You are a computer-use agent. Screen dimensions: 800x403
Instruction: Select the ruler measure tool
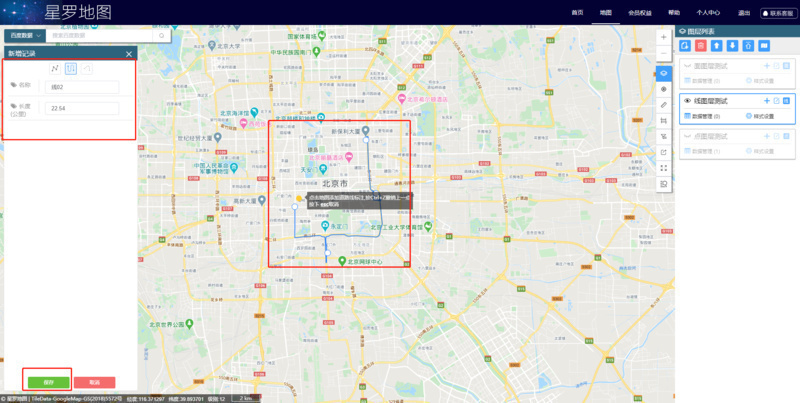point(664,105)
